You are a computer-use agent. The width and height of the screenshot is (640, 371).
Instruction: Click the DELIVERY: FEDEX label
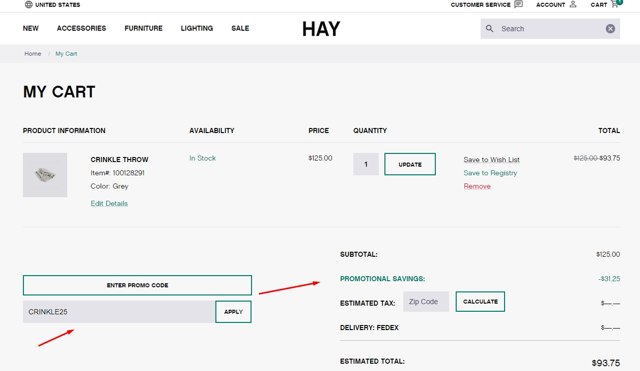369,328
